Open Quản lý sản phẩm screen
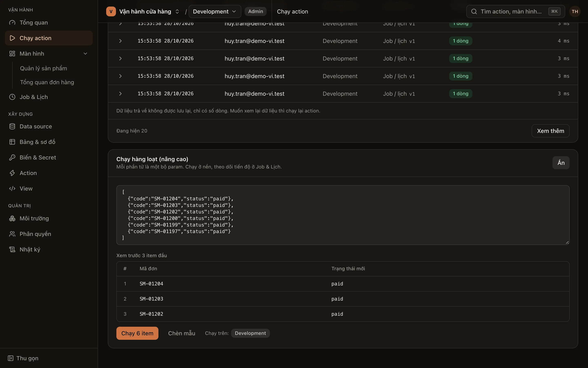The image size is (588, 368). pos(43,68)
